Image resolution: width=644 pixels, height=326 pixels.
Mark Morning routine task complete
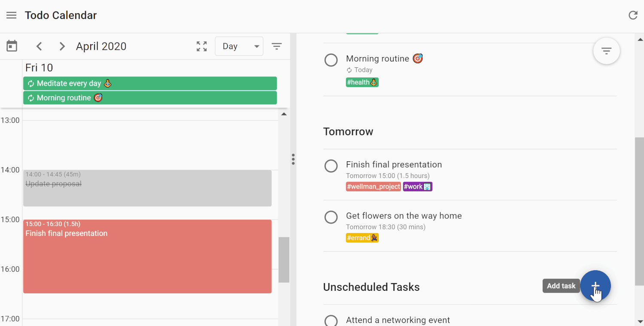coord(331,60)
